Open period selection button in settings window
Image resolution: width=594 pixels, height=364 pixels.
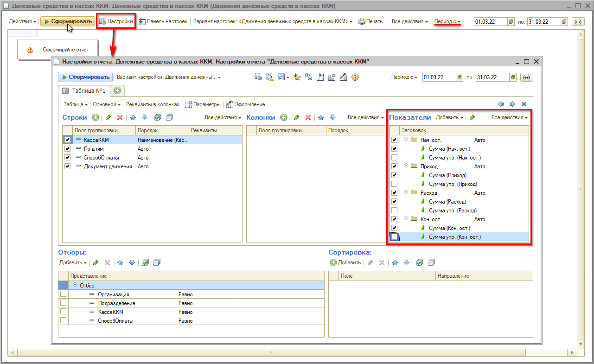point(526,77)
